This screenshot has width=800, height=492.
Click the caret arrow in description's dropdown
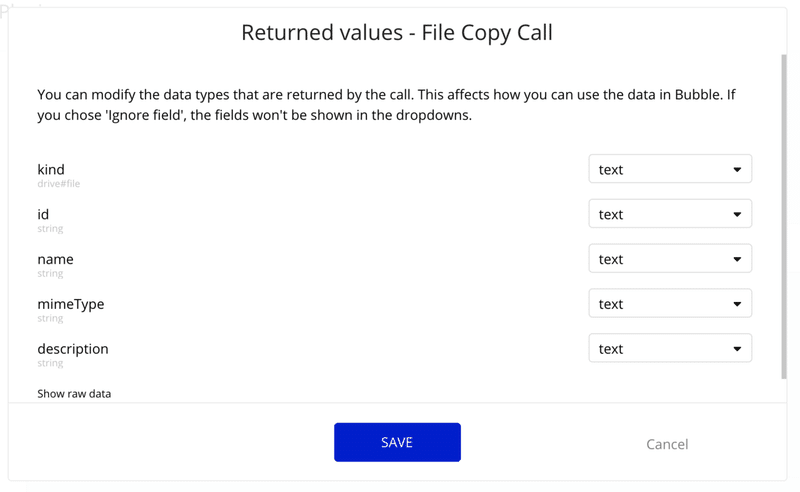(737, 349)
